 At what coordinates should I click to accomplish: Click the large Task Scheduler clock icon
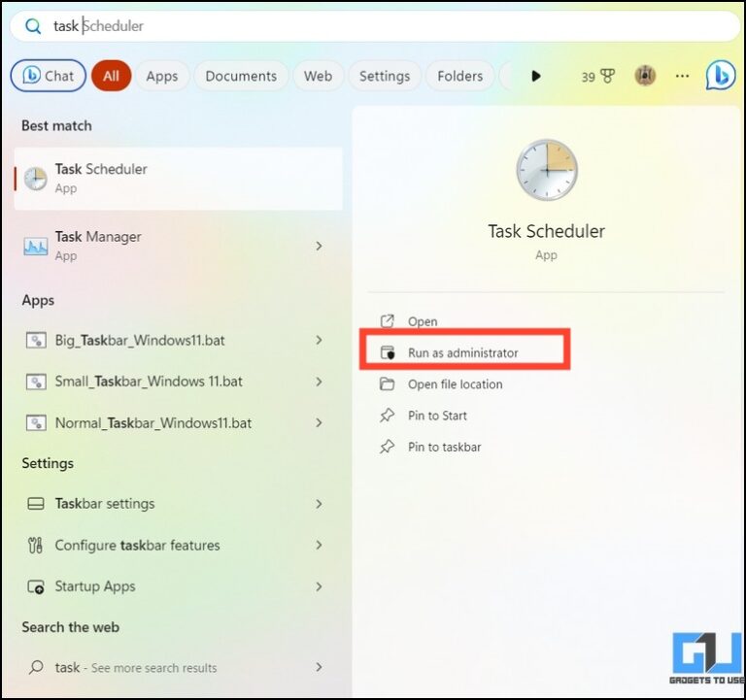pyautogui.click(x=546, y=170)
